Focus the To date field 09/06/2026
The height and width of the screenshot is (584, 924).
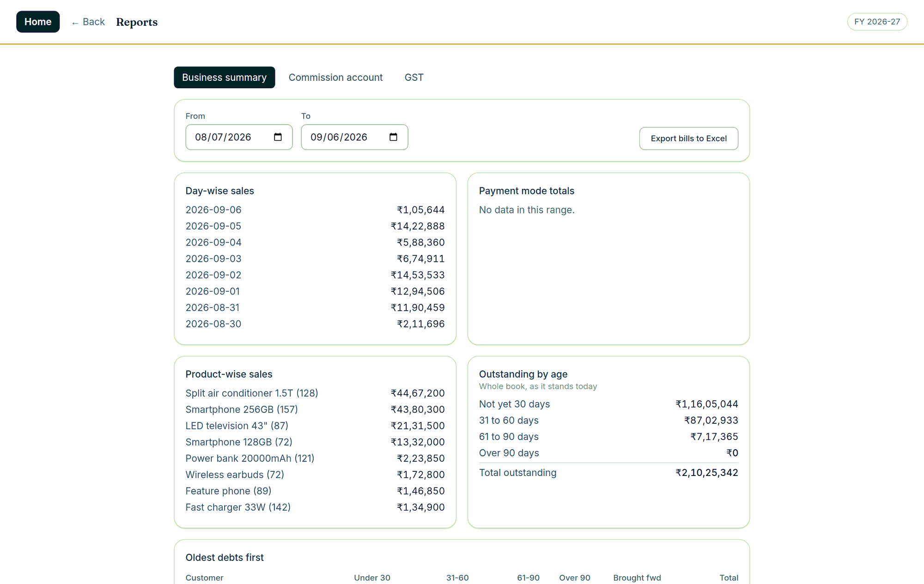coord(354,137)
